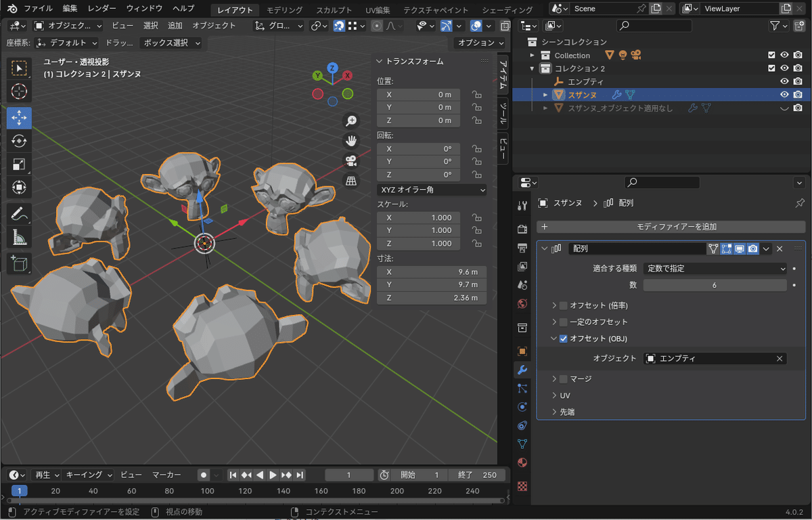Select the Box Select tool in toolbar

(x=19, y=68)
